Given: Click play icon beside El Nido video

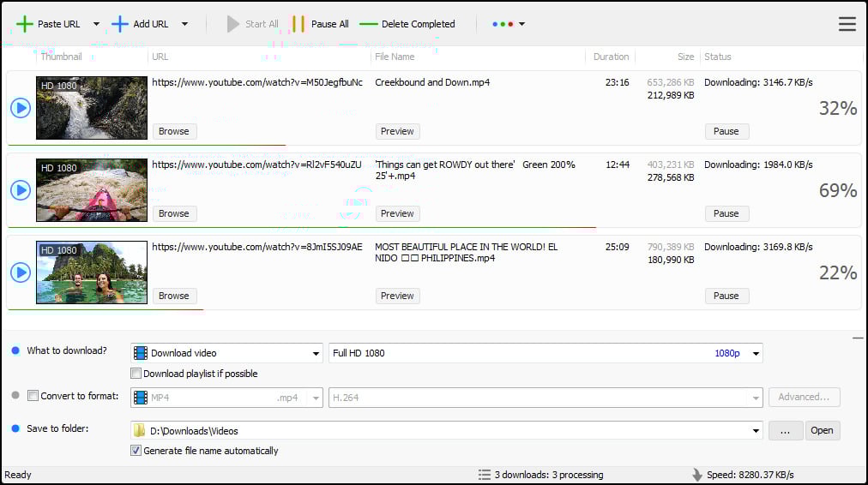Looking at the screenshot, I should click(x=21, y=272).
